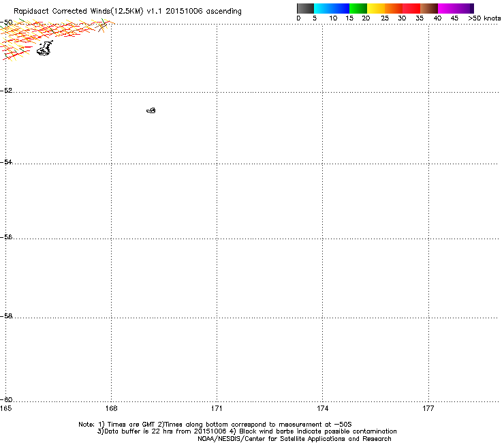Click the '165' longitude label
This screenshot has height=443, width=504.
pos(5,408)
